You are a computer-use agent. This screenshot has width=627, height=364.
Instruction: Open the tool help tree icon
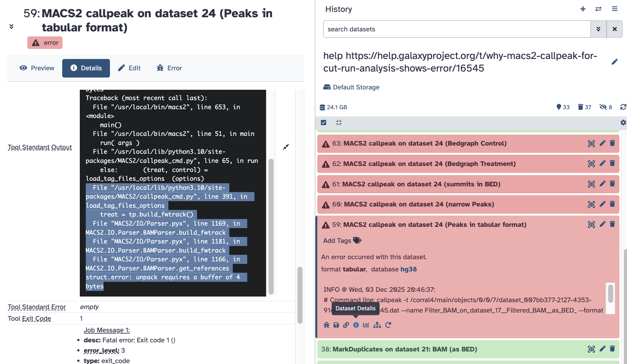coord(377,325)
